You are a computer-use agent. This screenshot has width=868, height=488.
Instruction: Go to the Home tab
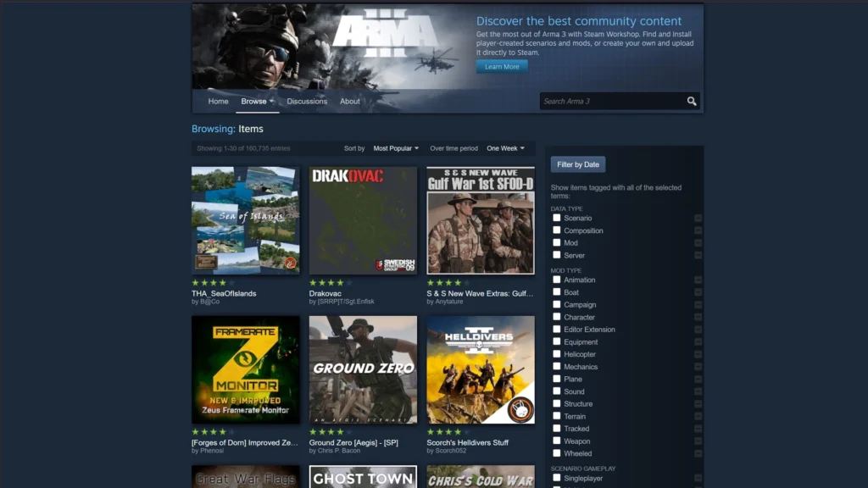click(x=218, y=102)
